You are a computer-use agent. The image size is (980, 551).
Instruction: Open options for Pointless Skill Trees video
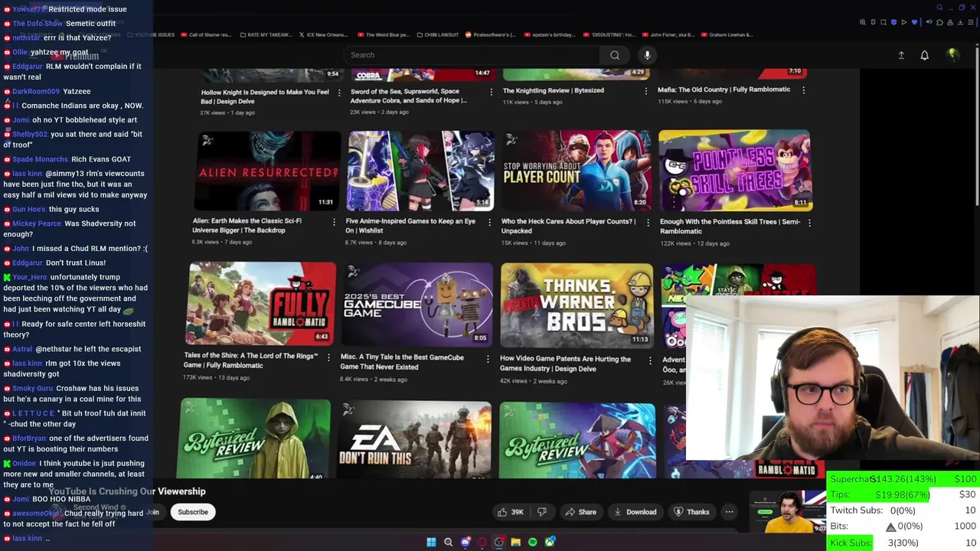(809, 223)
